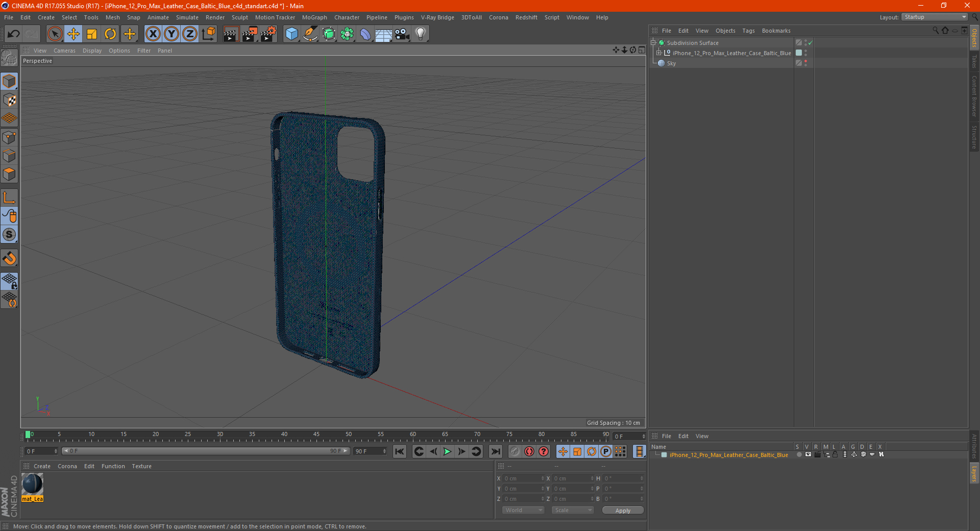This screenshot has width=980, height=531.
Task: Collapse the Subdivision Surface tree
Action: click(653, 43)
